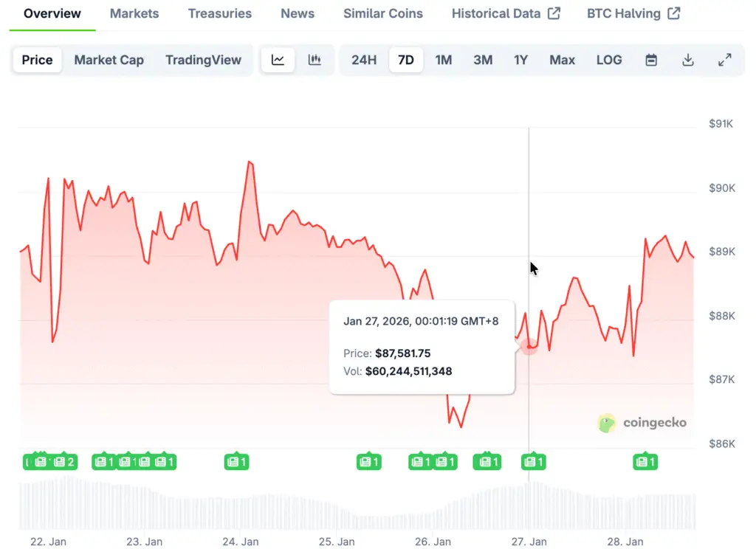756x549 pixels.
Task: Click the CoinGecko logo watermark
Action: click(642, 423)
